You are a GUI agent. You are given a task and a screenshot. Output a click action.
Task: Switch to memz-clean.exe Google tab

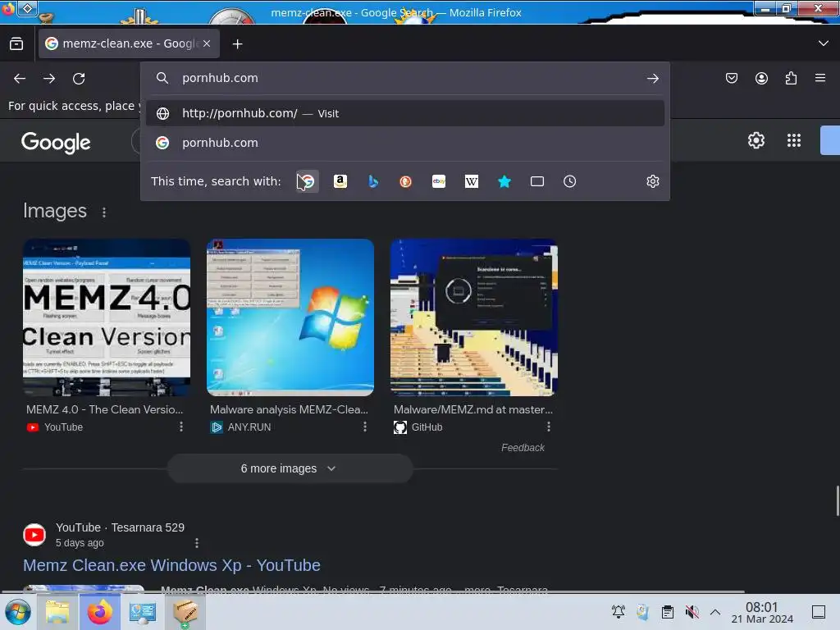(x=129, y=43)
